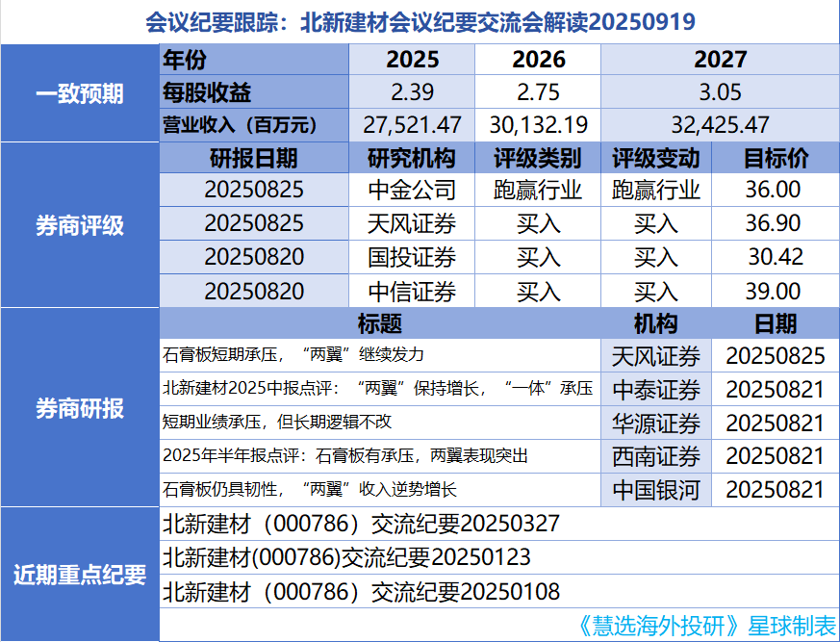Select the 评级类别 column header

538,158
